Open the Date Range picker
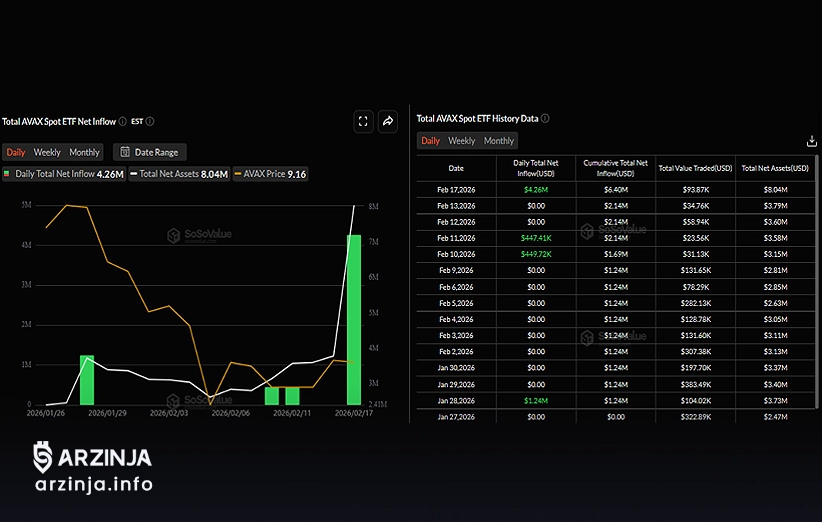Viewport: 822px width, 522px height. click(x=150, y=152)
